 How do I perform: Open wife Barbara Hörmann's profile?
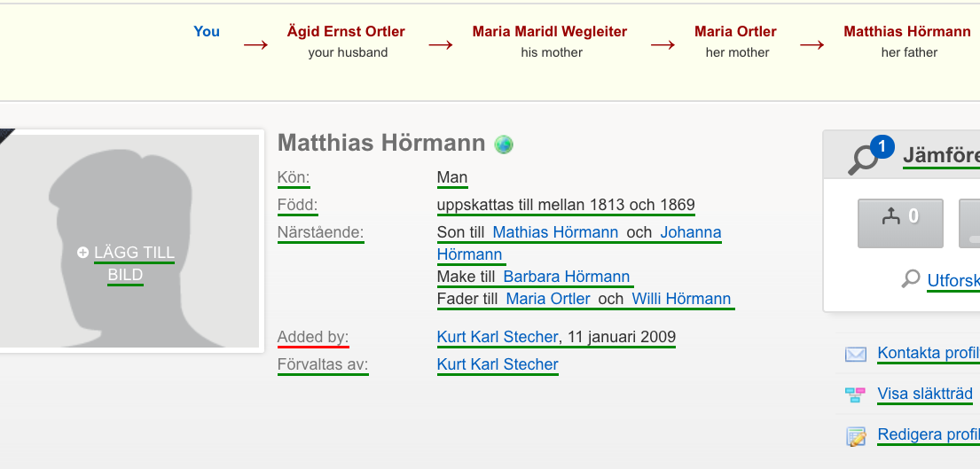pos(566,277)
